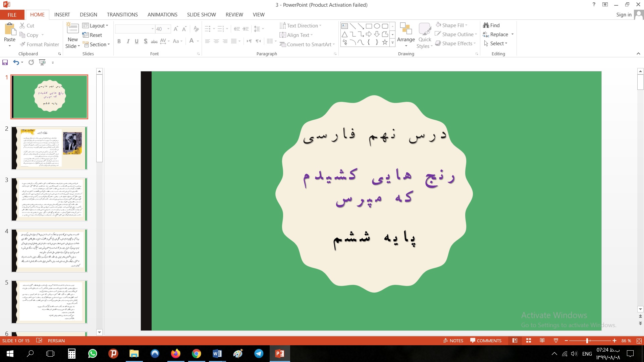Open the Shape Fill dropdown
644x362 pixels.
pos(451,25)
